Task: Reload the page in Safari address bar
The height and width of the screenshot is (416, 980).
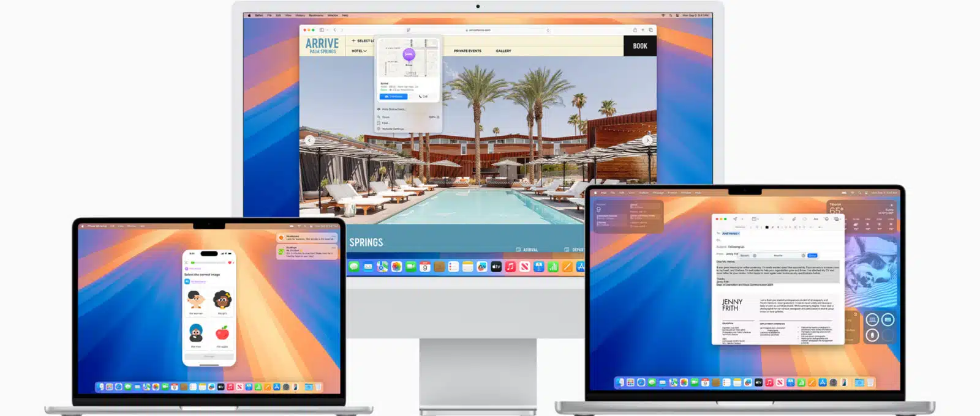Action: (x=548, y=29)
